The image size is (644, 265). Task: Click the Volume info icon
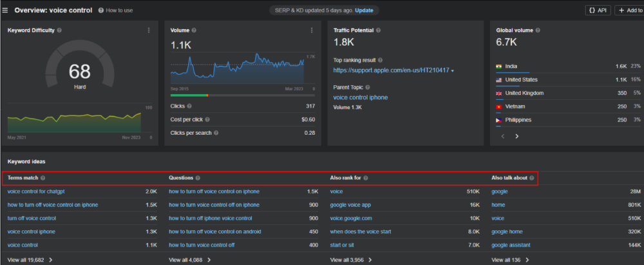pos(194,30)
